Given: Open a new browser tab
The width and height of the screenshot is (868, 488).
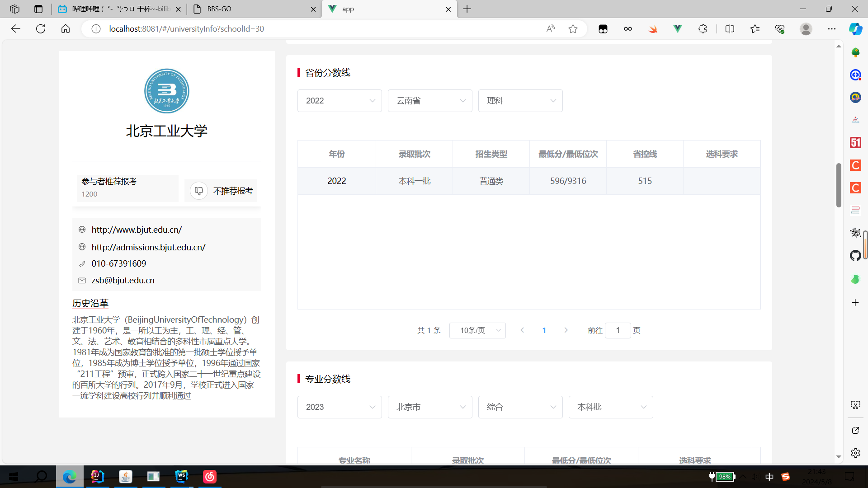Looking at the screenshot, I should tap(467, 9).
